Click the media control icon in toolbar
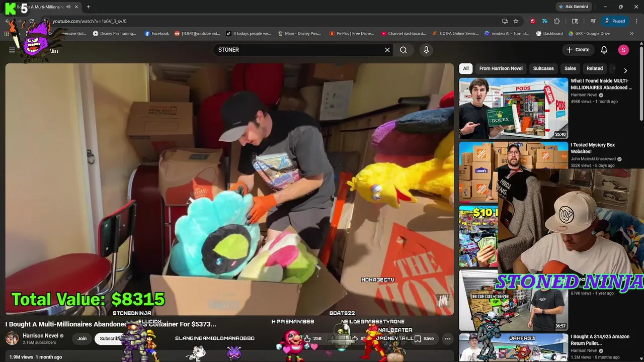Viewport: 644px width, 362px height. pyautogui.click(x=593, y=21)
